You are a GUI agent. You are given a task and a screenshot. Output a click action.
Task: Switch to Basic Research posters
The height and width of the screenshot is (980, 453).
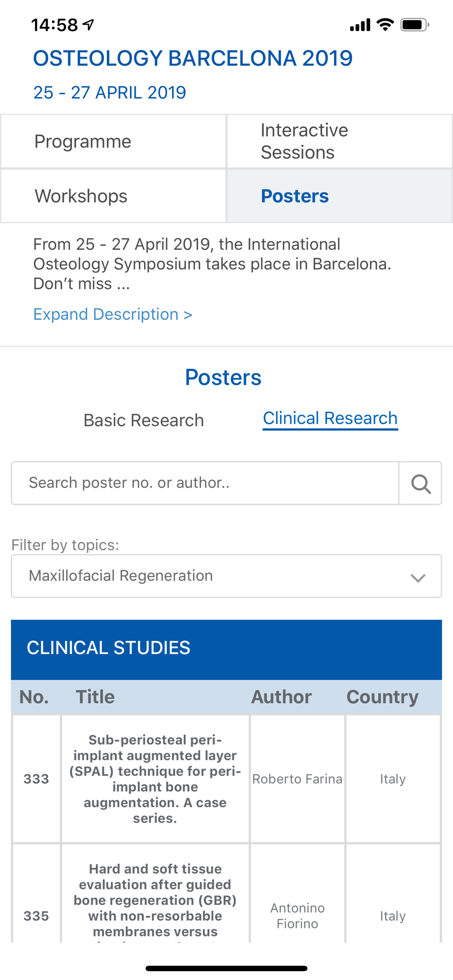coord(144,420)
